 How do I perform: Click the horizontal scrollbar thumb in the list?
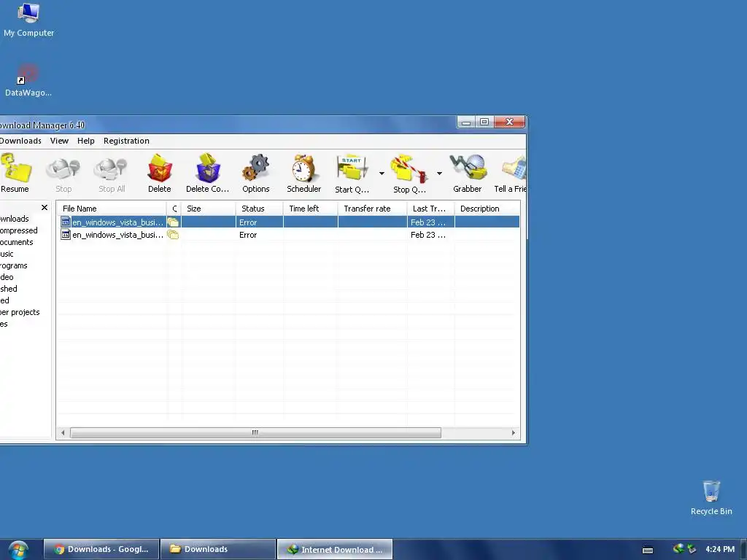point(255,433)
